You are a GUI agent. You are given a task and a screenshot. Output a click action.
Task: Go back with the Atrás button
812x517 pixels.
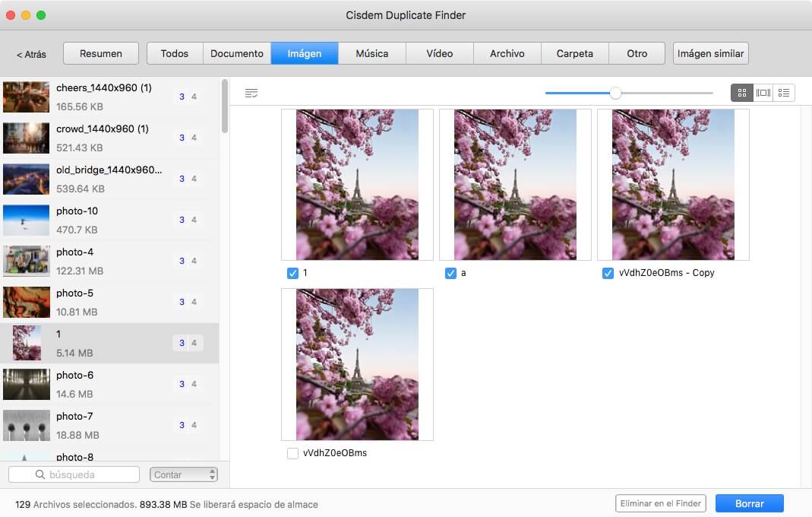coord(31,54)
